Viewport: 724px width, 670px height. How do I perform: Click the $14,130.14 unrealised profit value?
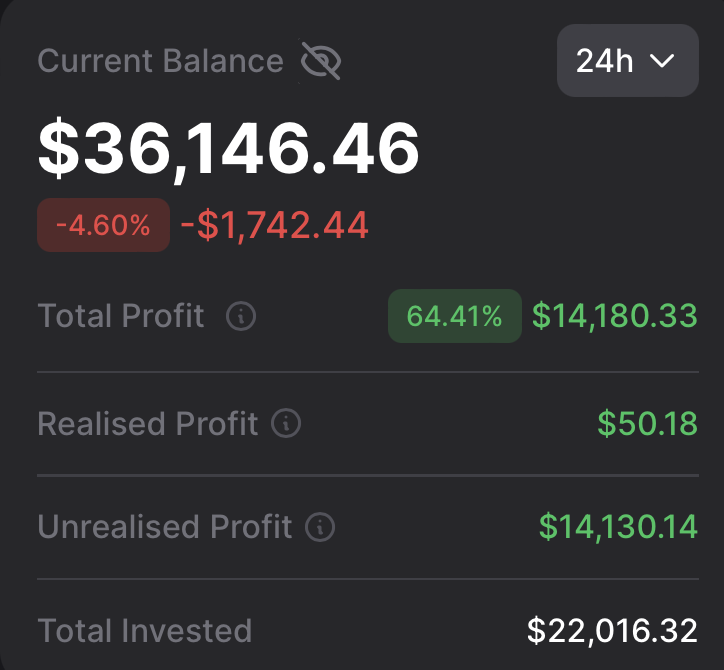tap(618, 527)
